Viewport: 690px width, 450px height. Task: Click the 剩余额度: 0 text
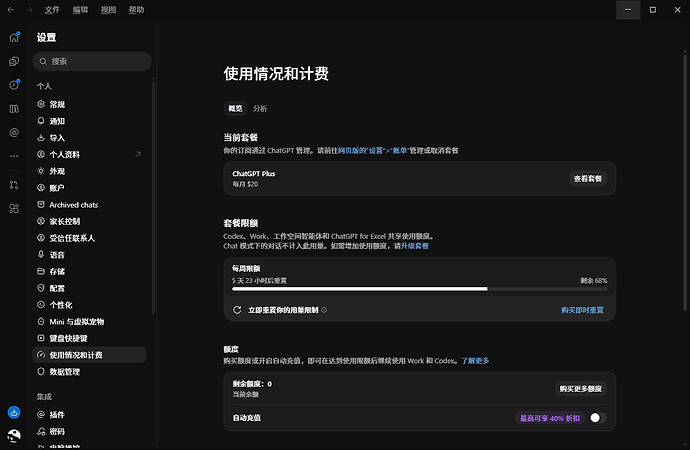(x=252, y=384)
